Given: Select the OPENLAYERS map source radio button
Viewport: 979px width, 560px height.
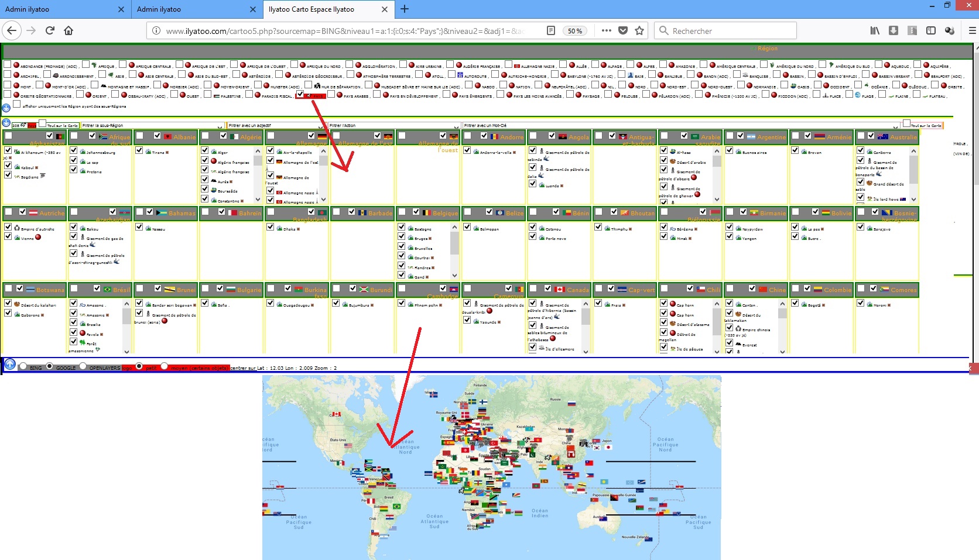Looking at the screenshot, I should click(x=83, y=366).
